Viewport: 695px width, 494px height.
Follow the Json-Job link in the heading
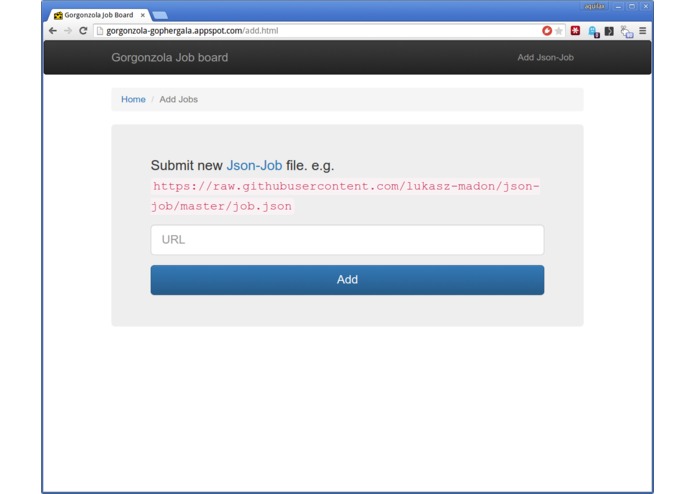254,165
